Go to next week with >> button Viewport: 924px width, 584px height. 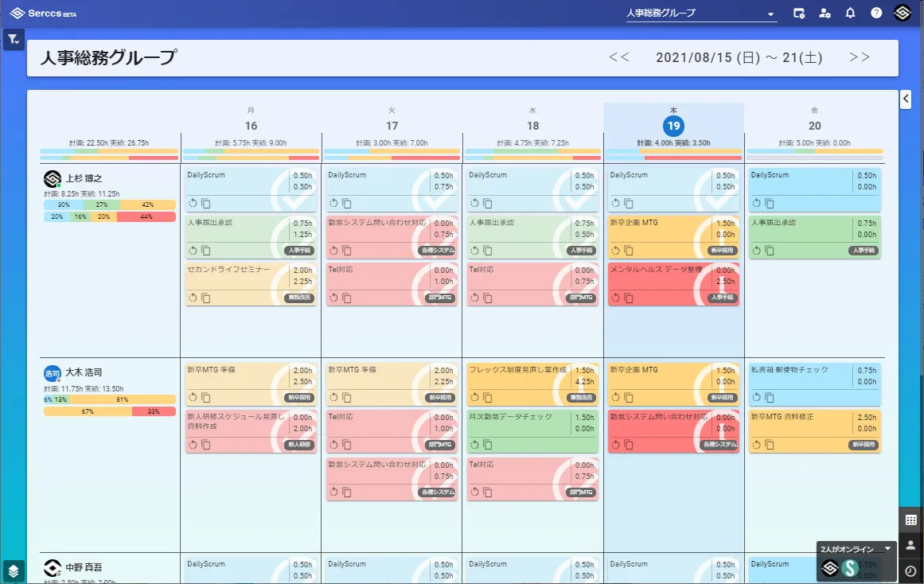click(860, 57)
